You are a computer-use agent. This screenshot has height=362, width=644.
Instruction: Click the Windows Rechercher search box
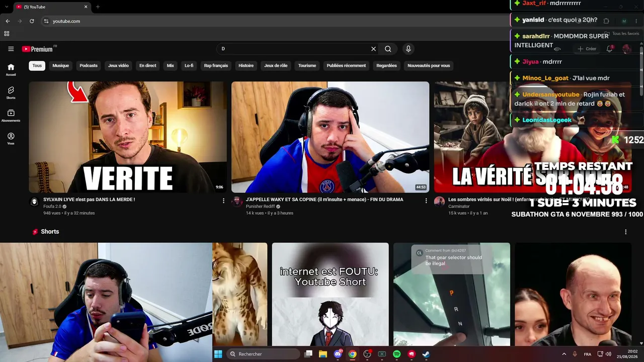tap(263, 354)
